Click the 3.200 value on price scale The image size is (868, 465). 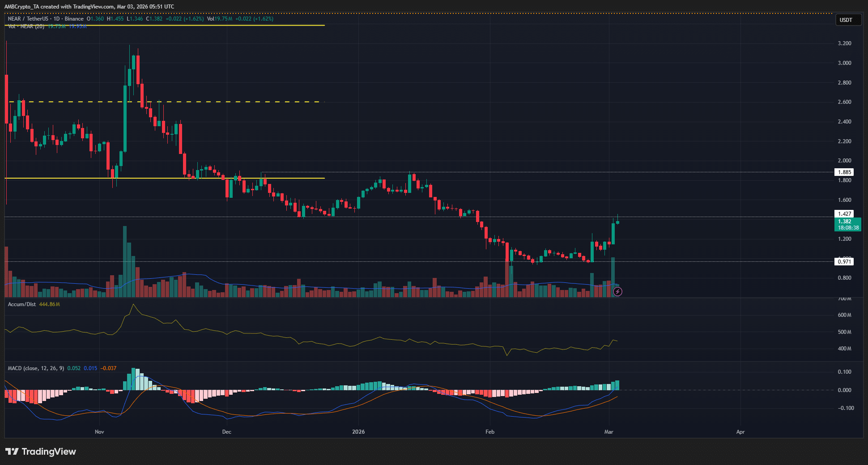tap(844, 43)
